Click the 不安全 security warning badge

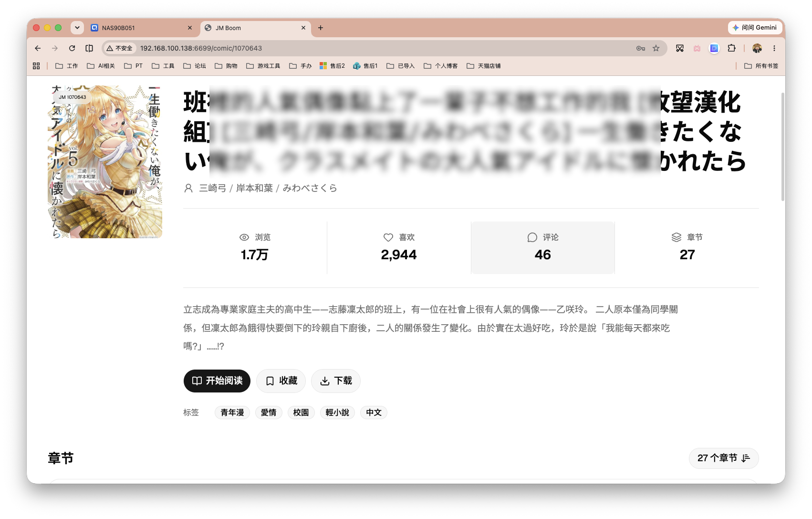(x=120, y=48)
